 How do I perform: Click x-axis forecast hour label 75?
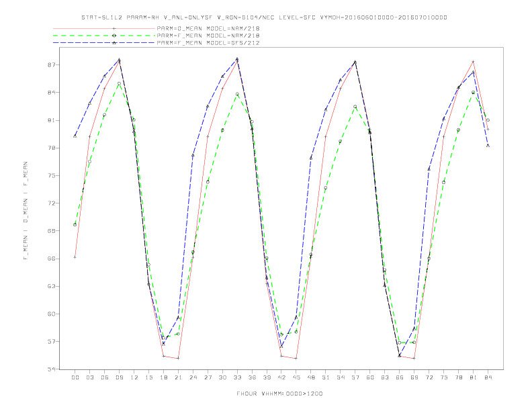pyautogui.click(x=444, y=377)
